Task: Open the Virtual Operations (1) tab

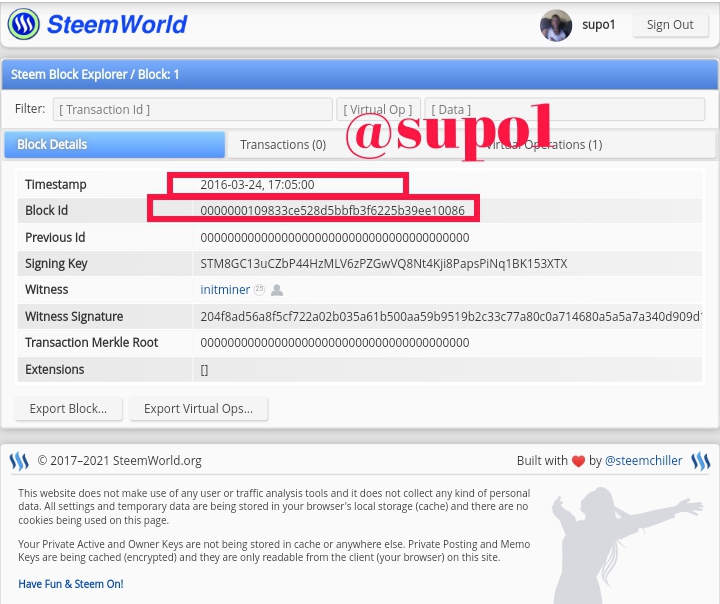Action: 543,145
